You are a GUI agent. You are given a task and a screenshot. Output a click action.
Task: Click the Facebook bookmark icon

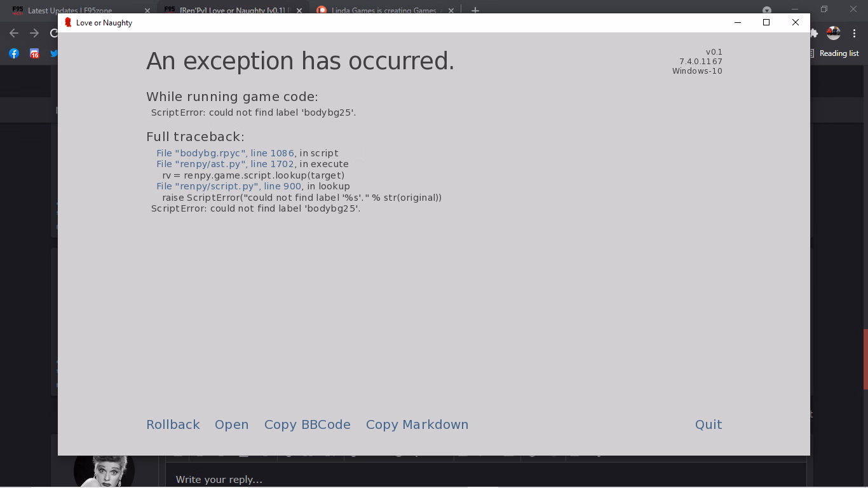14,54
